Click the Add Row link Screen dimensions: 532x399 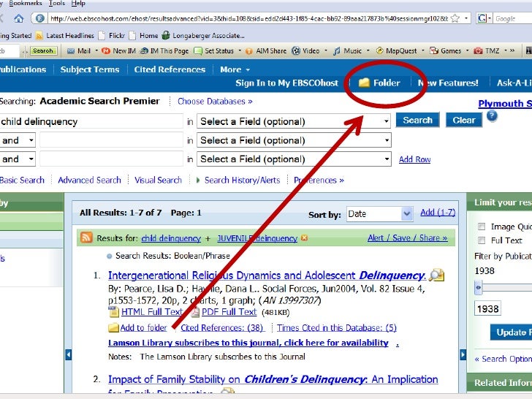414,159
